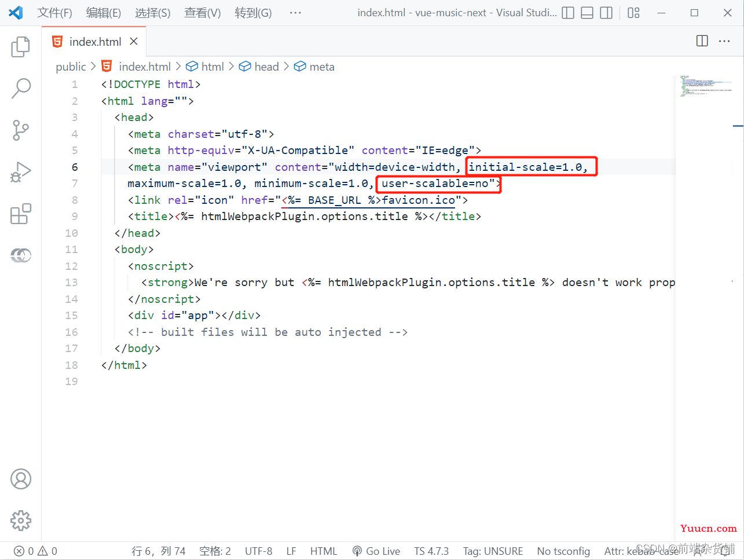Click the built files comment line
The height and width of the screenshot is (560, 744).
[267, 332]
